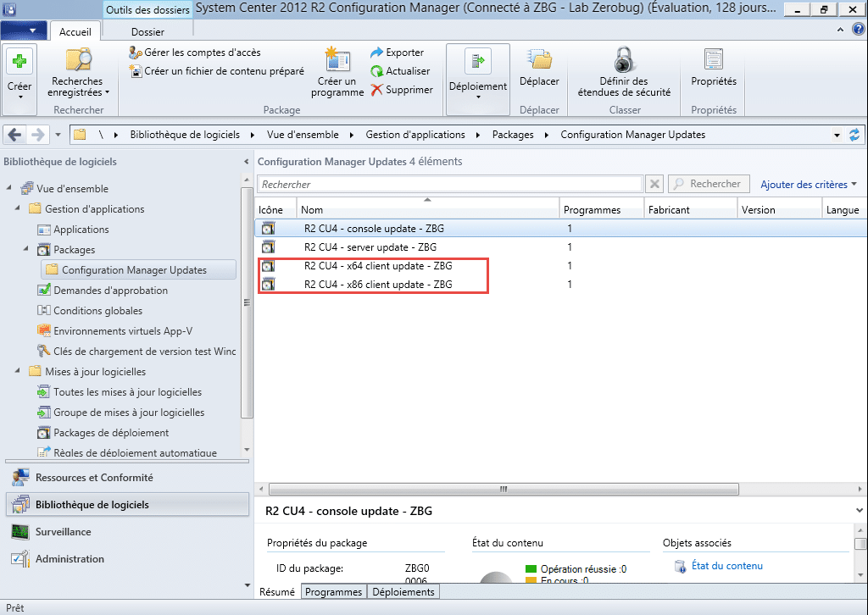Click the green plus Créer icon
The width and height of the screenshot is (868, 615).
tap(19, 61)
